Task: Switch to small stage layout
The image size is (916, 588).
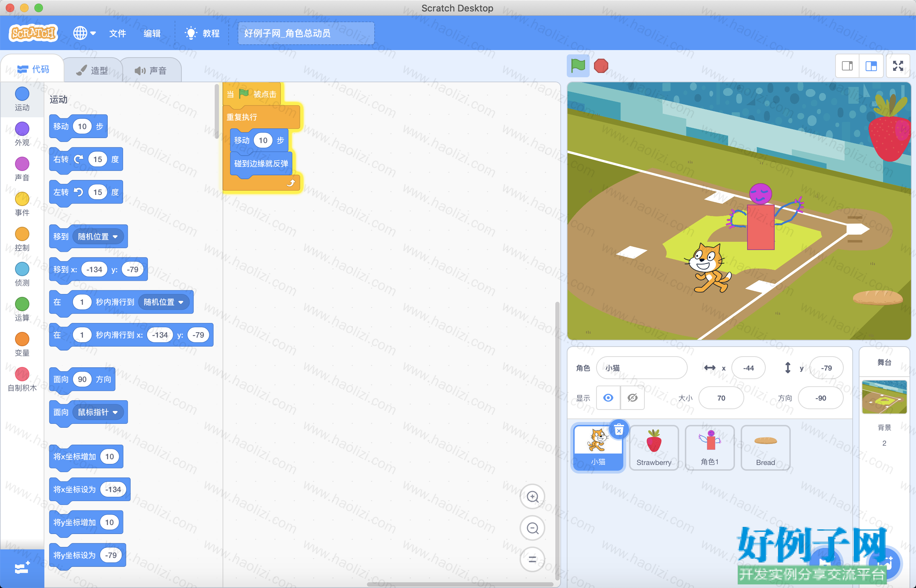Action: click(847, 66)
